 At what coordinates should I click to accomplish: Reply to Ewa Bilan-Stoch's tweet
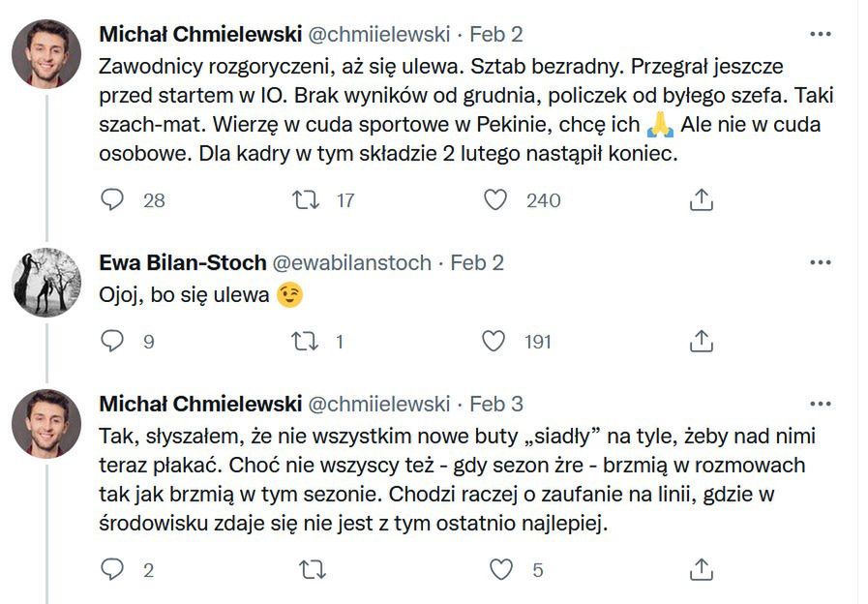coord(113,341)
